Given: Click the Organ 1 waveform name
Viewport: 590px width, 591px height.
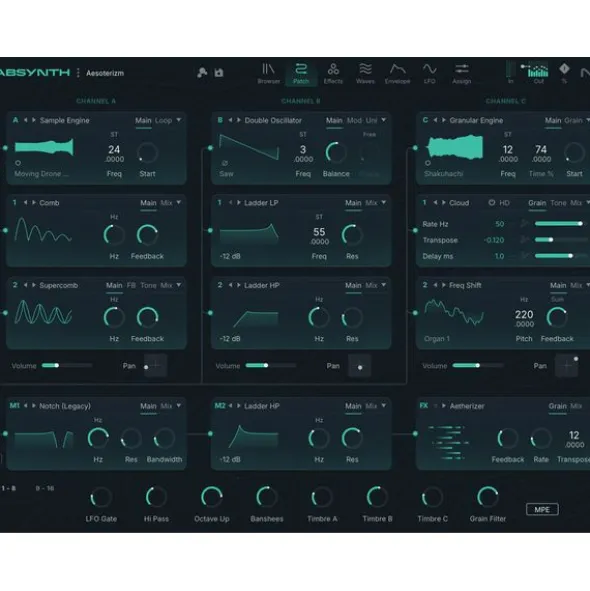Looking at the screenshot, I should coord(437,339).
